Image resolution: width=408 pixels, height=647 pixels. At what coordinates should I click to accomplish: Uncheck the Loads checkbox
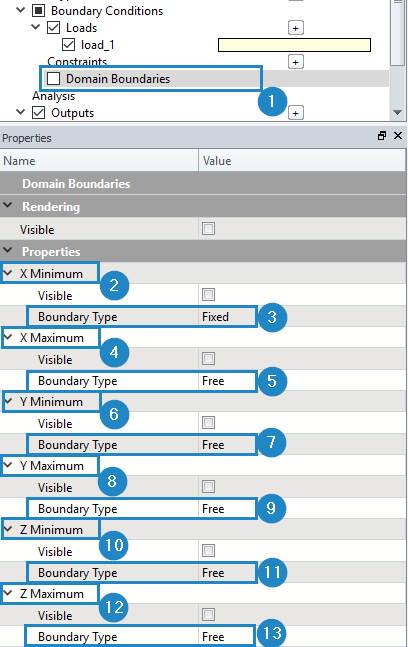click(54, 28)
